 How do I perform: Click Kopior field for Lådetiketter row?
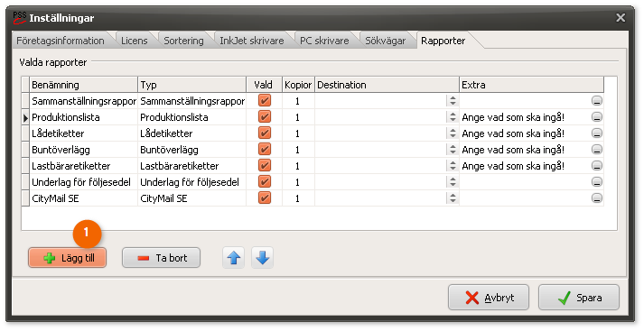[298, 133]
